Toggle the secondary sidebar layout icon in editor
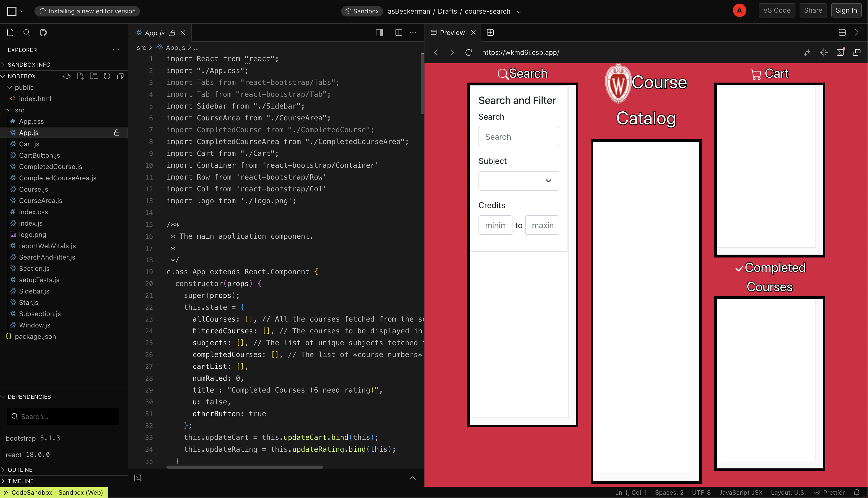868x498 pixels. tap(379, 32)
